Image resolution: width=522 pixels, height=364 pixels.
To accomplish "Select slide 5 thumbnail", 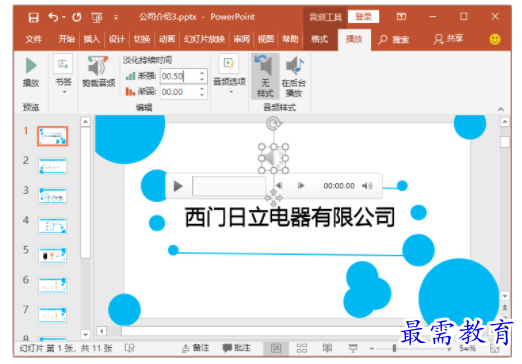I will click(x=53, y=256).
